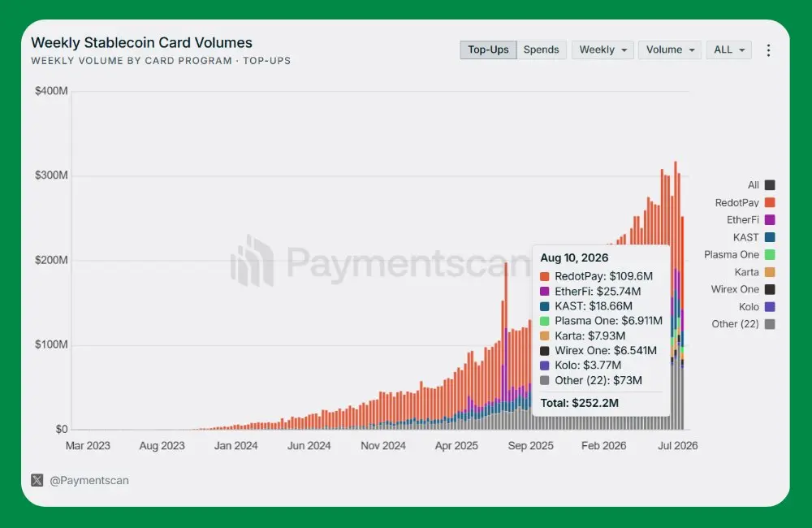Image resolution: width=812 pixels, height=528 pixels.
Task: Toggle the RedotPay orange legend swatch
Action: [770, 202]
